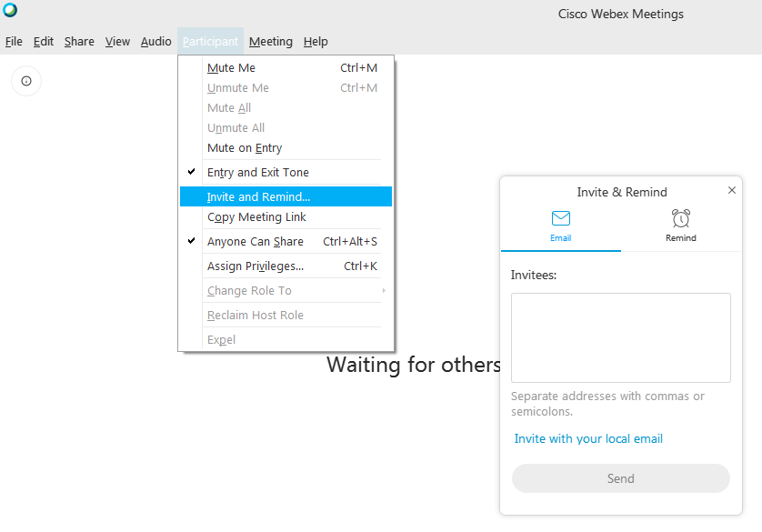Open the Help menu
The image size is (762, 532).
(316, 41)
